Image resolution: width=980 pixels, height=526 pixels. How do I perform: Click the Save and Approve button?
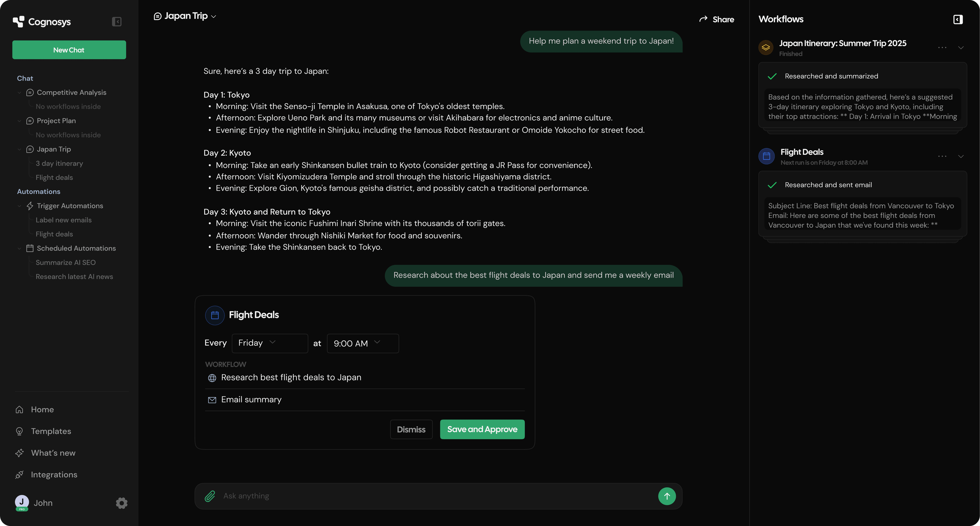pos(482,429)
